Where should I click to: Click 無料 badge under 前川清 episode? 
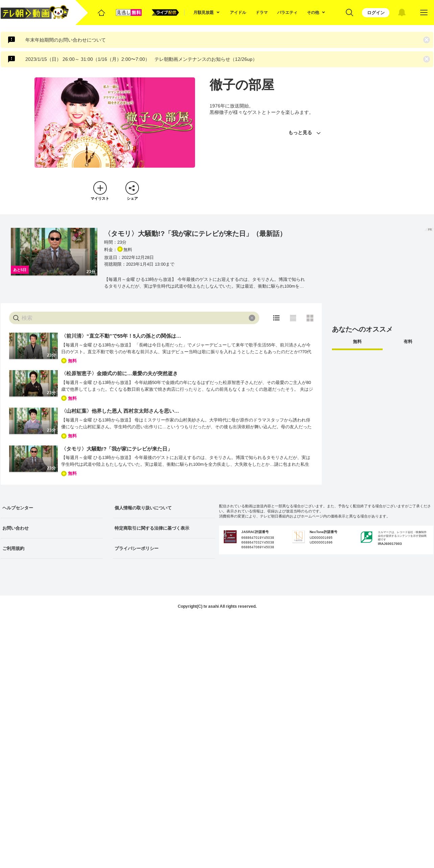[69, 361]
